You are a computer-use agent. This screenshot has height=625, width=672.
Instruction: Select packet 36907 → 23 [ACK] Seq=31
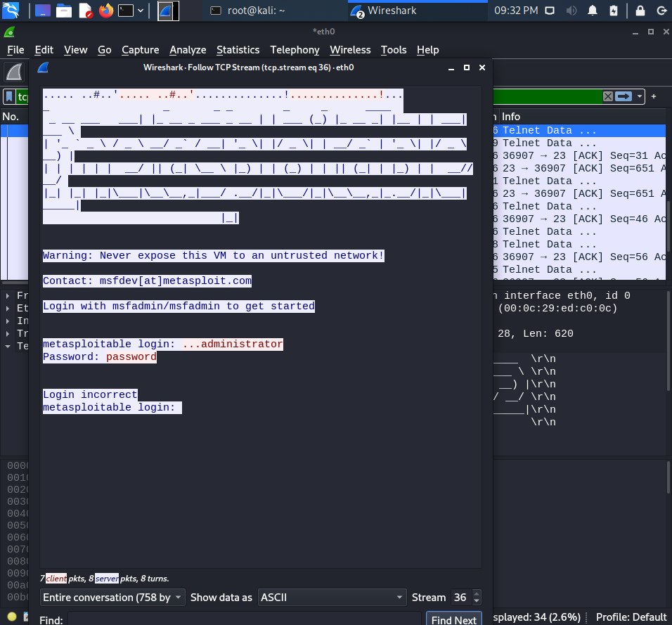[x=579, y=155]
